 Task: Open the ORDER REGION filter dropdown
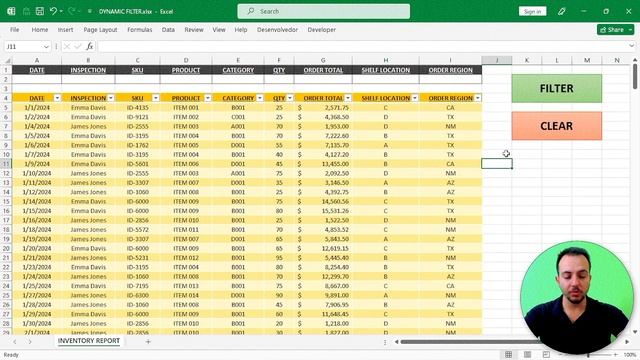click(x=478, y=98)
